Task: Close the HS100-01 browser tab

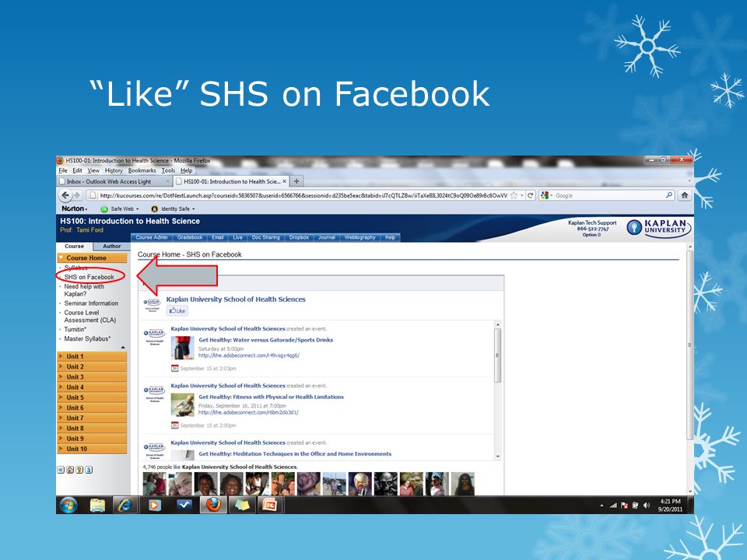Action: 285,181
